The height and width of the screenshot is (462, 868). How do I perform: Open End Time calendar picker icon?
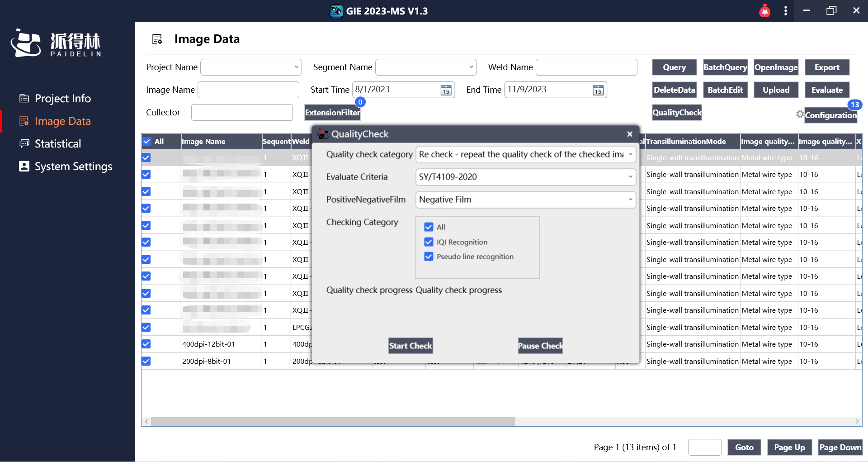[x=598, y=90]
